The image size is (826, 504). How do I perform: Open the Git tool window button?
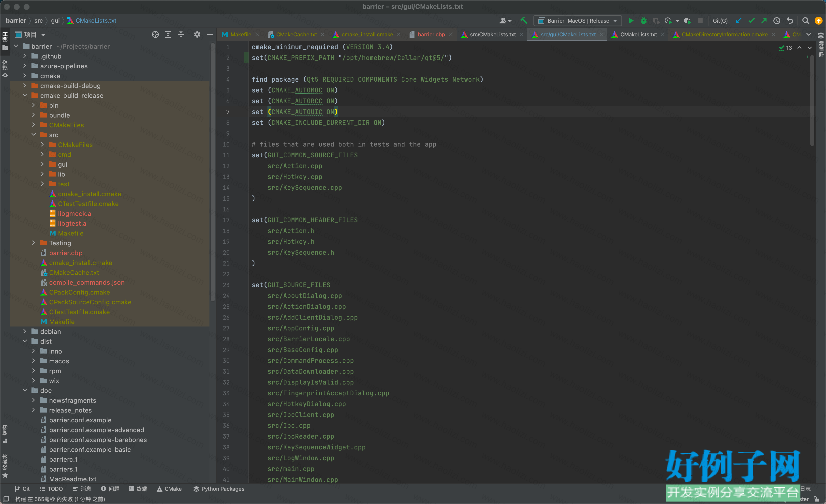pos(22,489)
